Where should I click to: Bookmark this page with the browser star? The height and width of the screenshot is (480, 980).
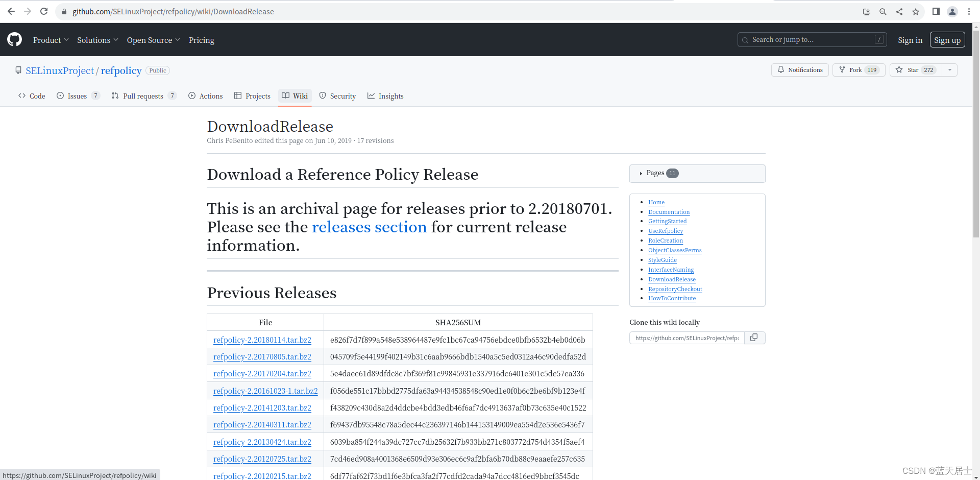click(x=916, y=11)
